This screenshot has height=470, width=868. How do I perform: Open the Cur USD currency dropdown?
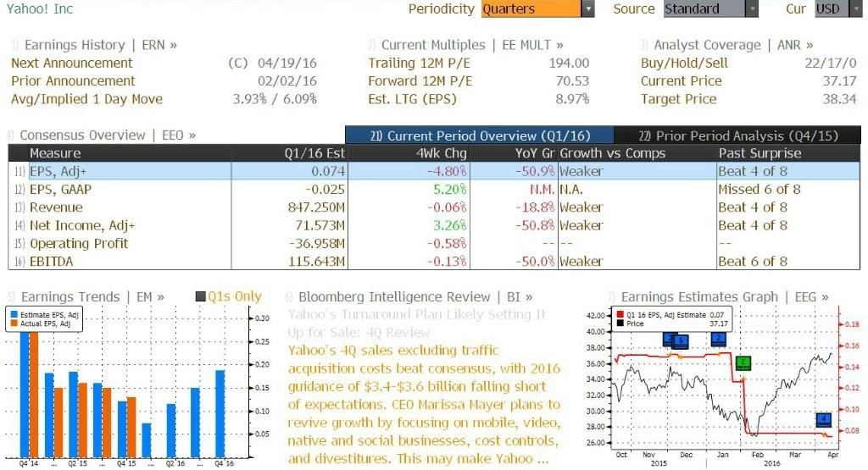click(838, 8)
